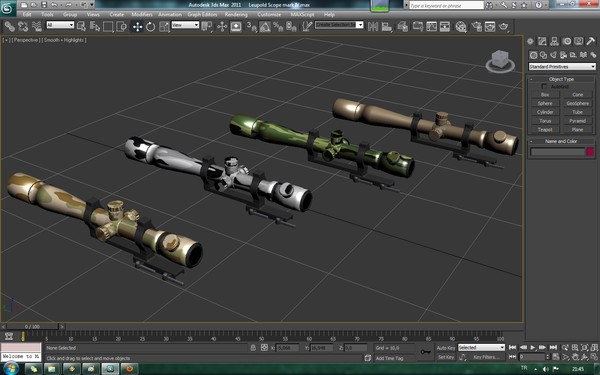The height and width of the screenshot is (375, 600).
Task: Open Layer Manager icon
Action: (403, 26)
